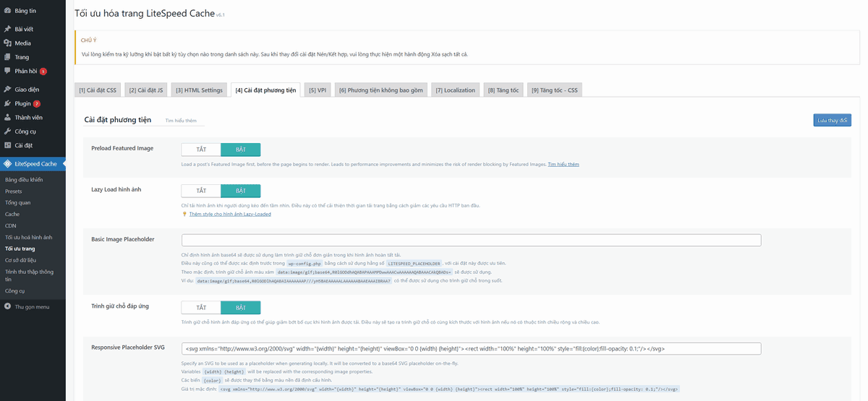Open the Tìm hiểu thêm link beside heading
The height and width of the screenshot is (401, 868).
181,121
